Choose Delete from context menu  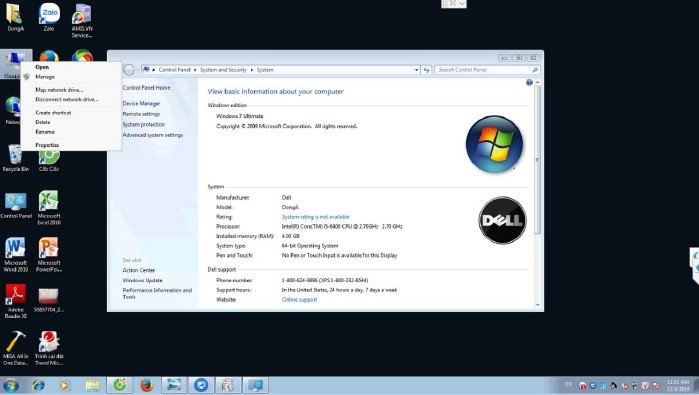coord(43,122)
